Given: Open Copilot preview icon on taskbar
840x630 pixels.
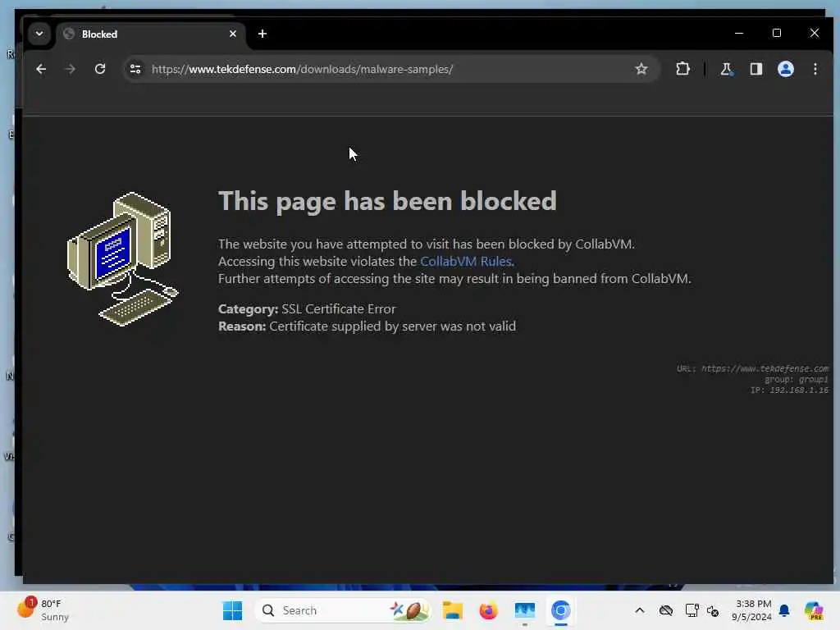Looking at the screenshot, I should pos(813,610).
